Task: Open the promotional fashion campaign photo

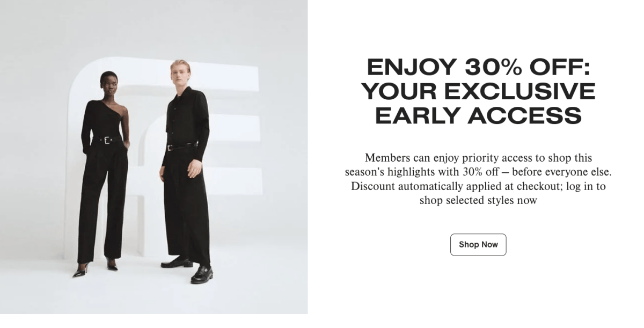Action: pos(153,157)
